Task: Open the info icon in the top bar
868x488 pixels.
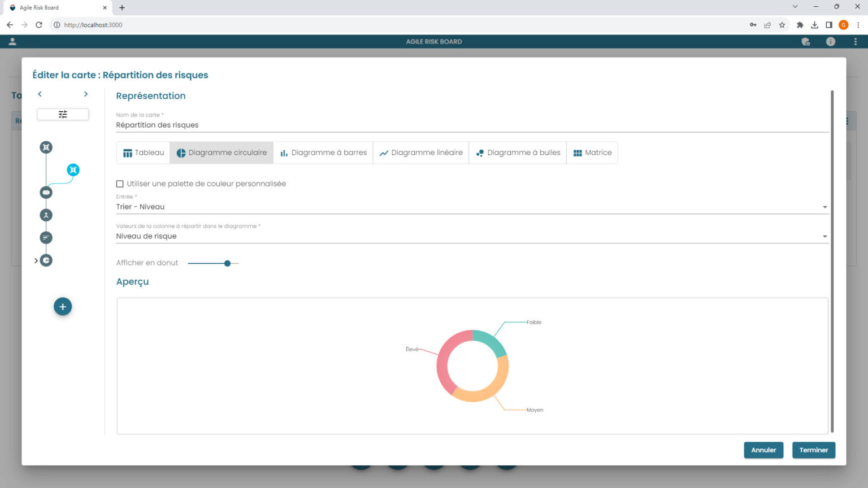Action: click(830, 41)
